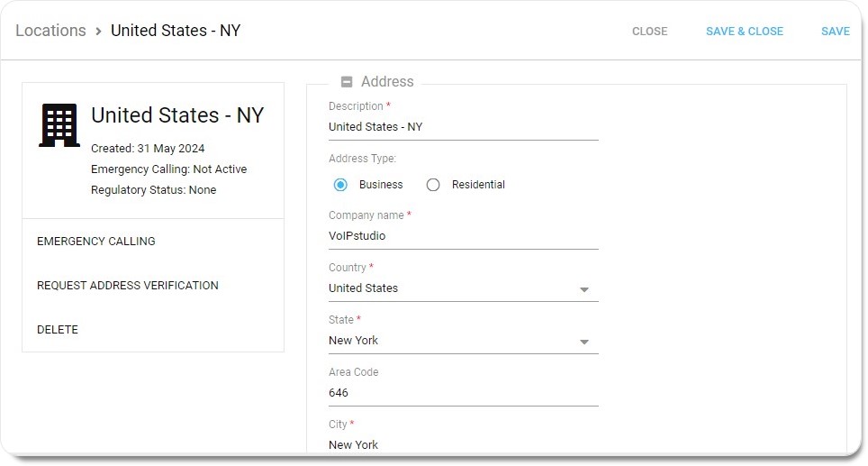Click the Country field showing United States
868x466 pixels.
450,288
